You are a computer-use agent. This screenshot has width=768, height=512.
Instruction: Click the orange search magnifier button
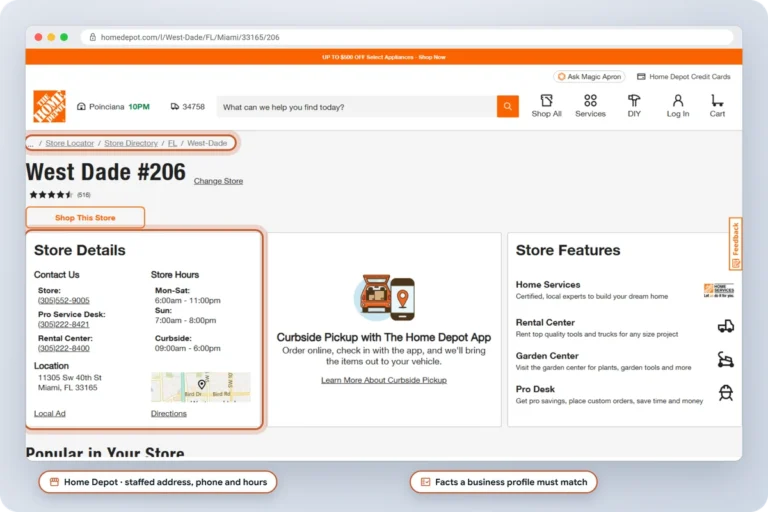(507, 106)
